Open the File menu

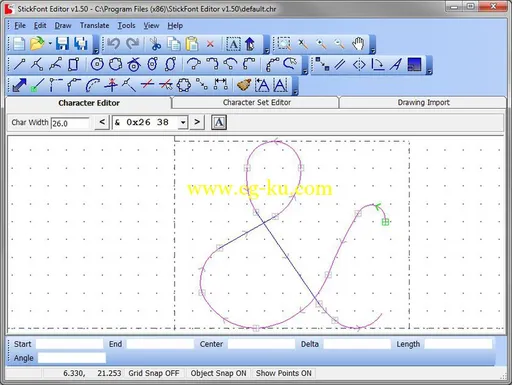click(20, 26)
